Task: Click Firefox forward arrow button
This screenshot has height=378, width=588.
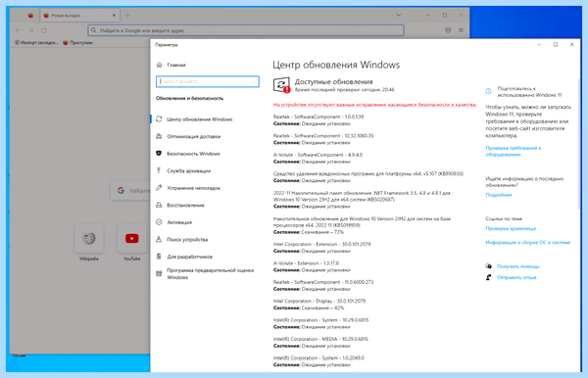Action: coord(31,30)
